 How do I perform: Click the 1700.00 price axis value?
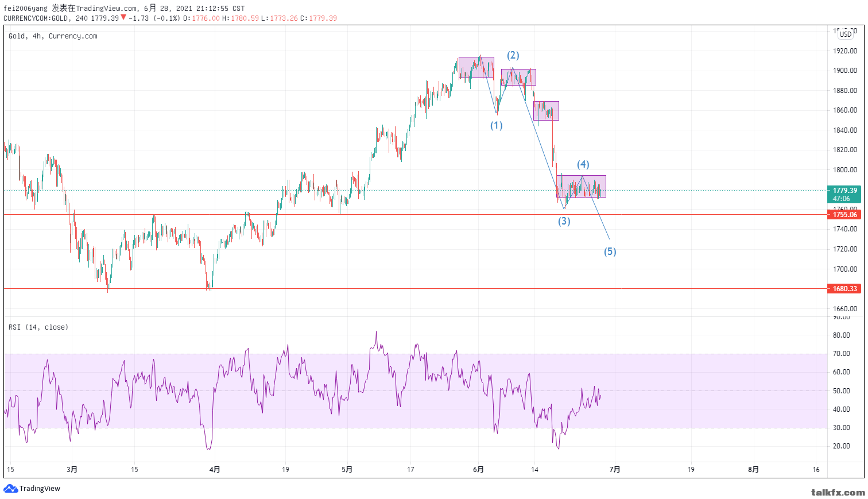[845, 269]
